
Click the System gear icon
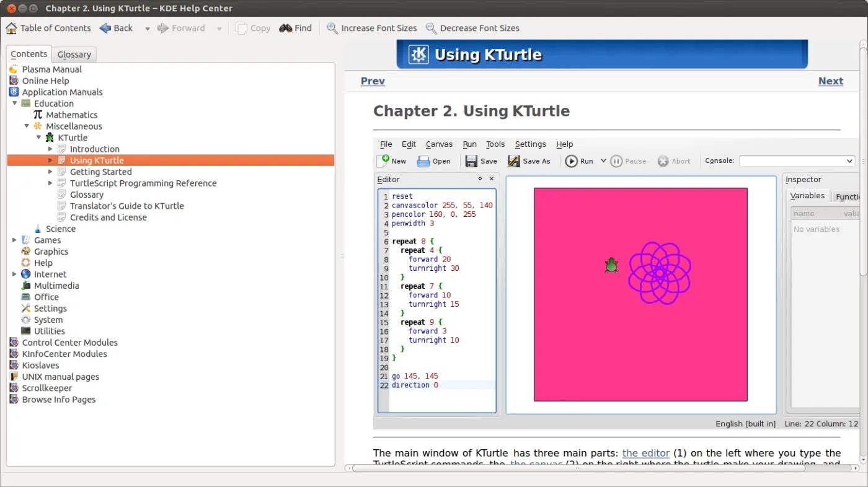tap(25, 320)
